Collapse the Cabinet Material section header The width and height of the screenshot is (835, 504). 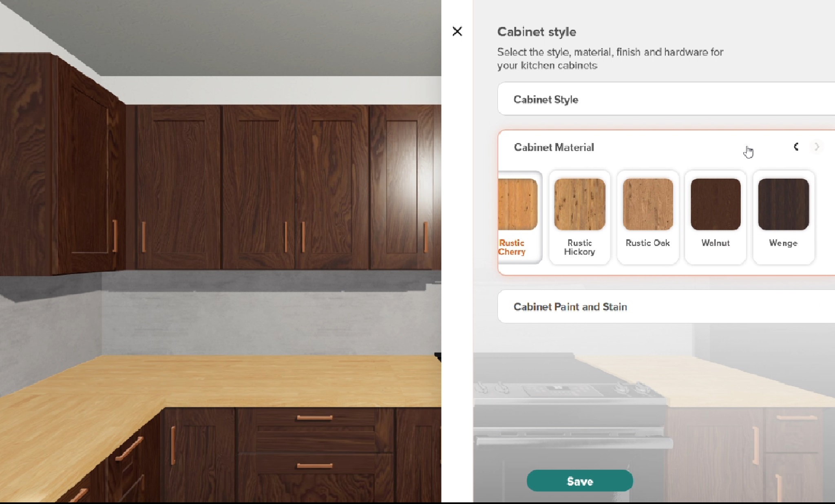pyautogui.click(x=554, y=147)
